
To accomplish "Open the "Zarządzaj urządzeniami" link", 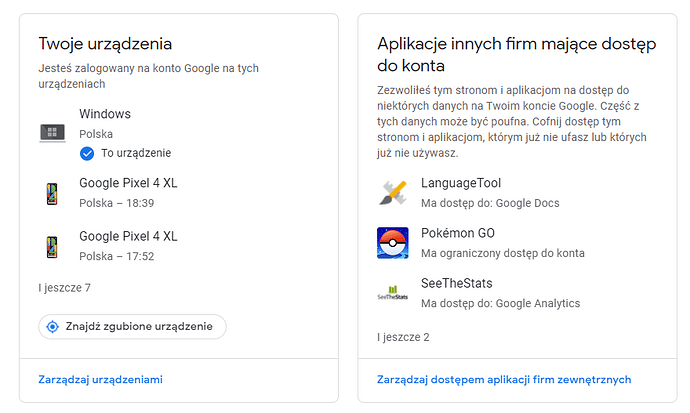I will pyautogui.click(x=100, y=380).
